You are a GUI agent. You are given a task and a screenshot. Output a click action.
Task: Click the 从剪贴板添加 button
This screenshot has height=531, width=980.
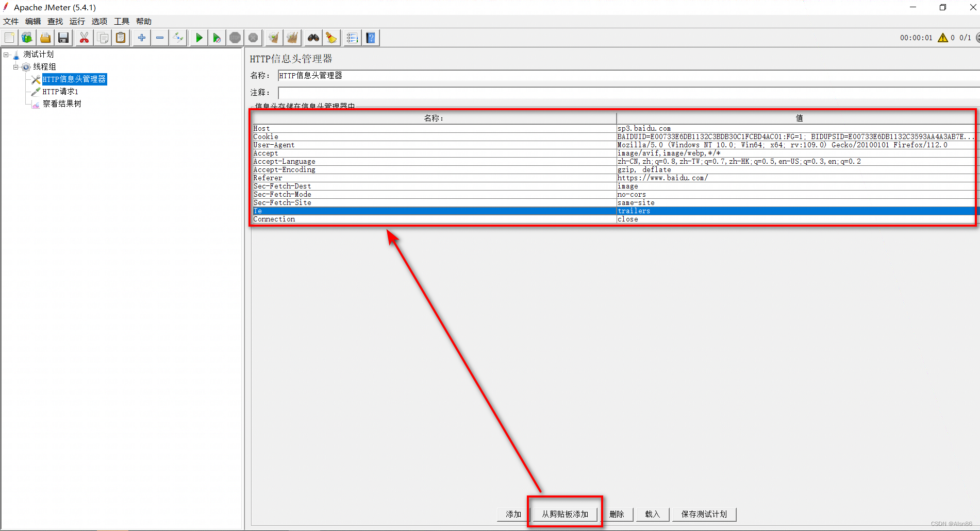tap(565, 514)
